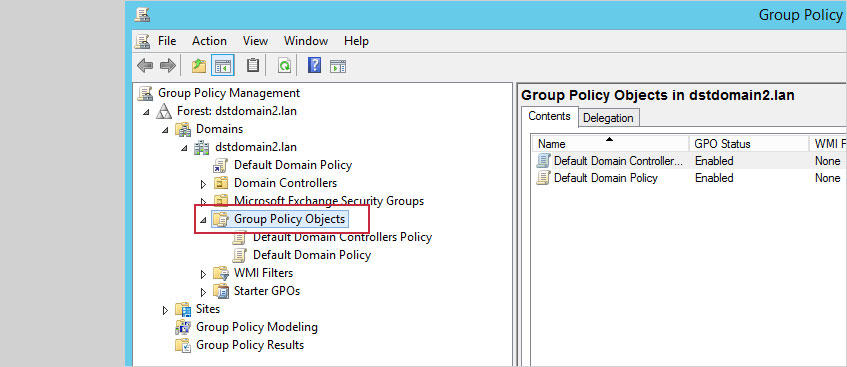The width and height of the screenshot is (847, 367).
Task: Expand the Starter GPOs node
Action: [x=204, y=292]
